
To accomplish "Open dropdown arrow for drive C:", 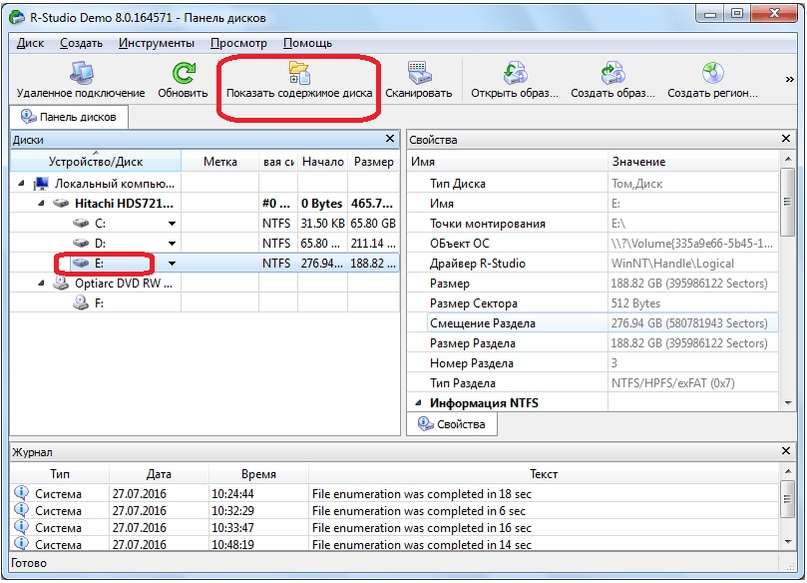I will 172,223.
